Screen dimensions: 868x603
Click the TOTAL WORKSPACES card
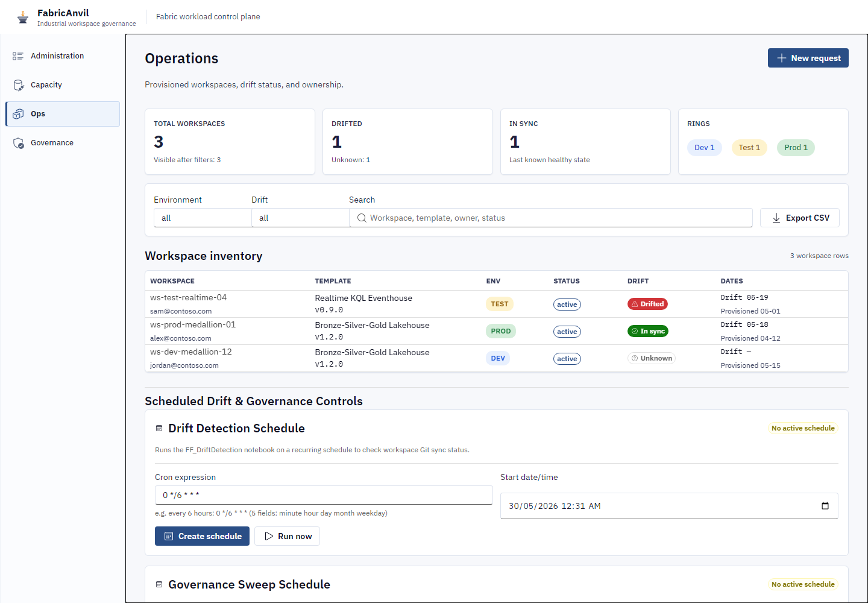pyautogui.click(x=230, y=142)
